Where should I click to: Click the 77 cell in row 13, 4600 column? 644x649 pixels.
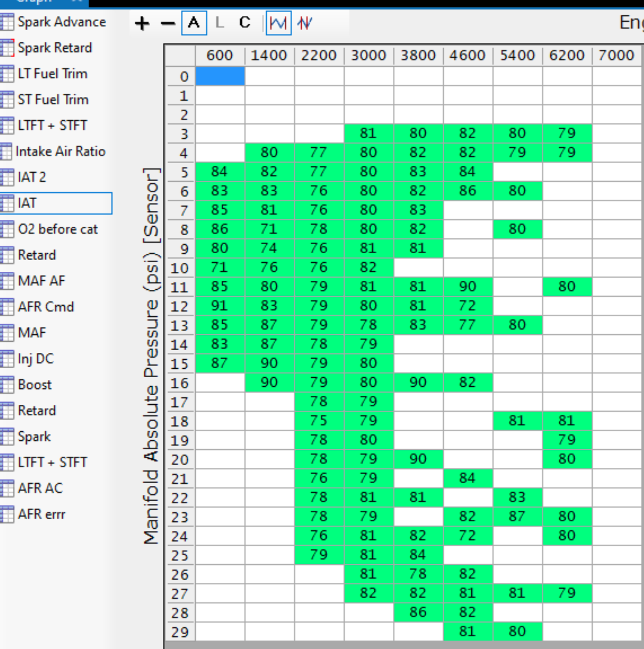point(468,325)
